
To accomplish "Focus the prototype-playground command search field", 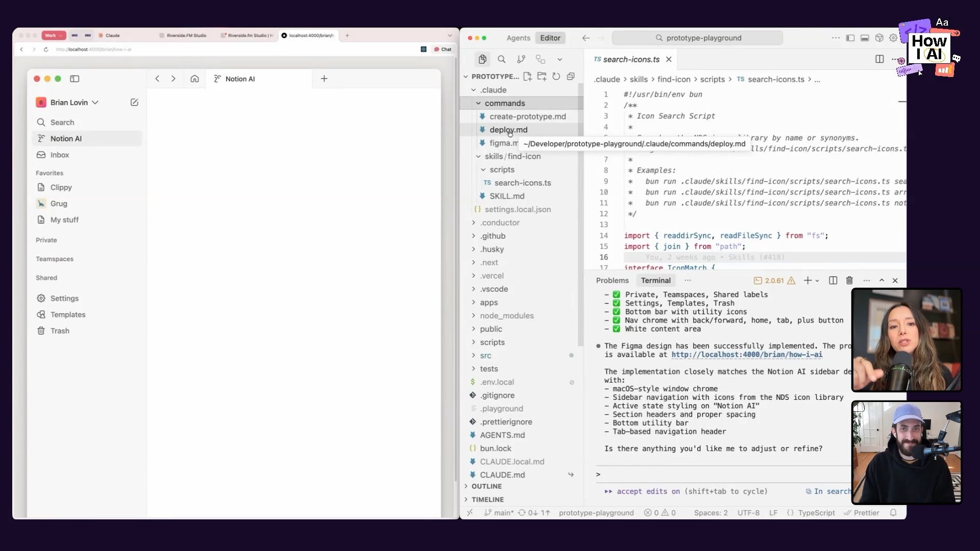I will [x=697, y=38].
